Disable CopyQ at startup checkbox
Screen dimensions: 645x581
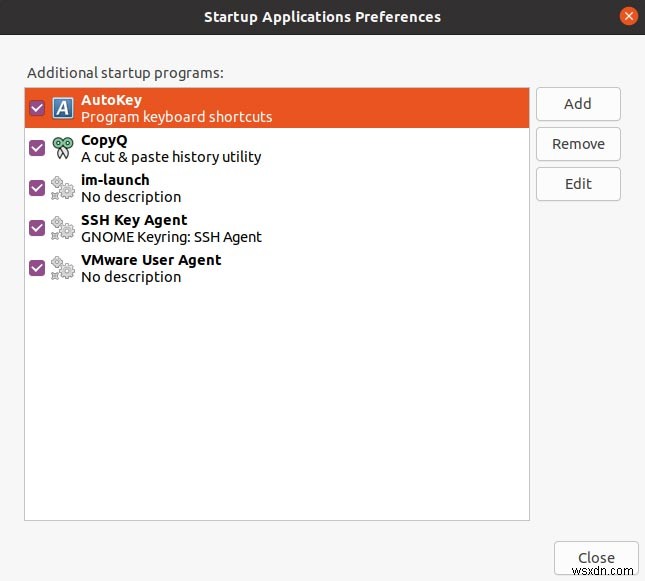(37, 148)
